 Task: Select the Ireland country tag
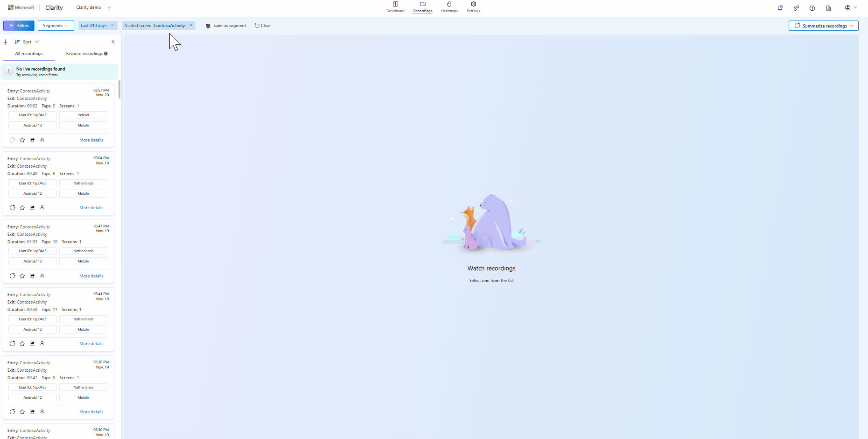84,115
